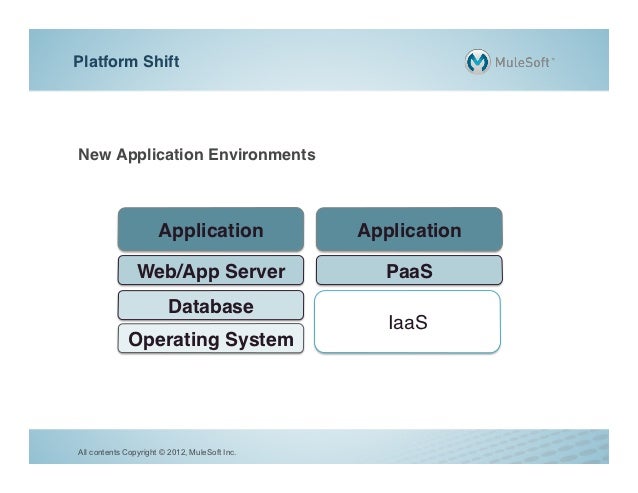Click the copyright 2012 MuleSoft Inc. footer text
This screenshot has width=638, height=493.
pos(157,452)
